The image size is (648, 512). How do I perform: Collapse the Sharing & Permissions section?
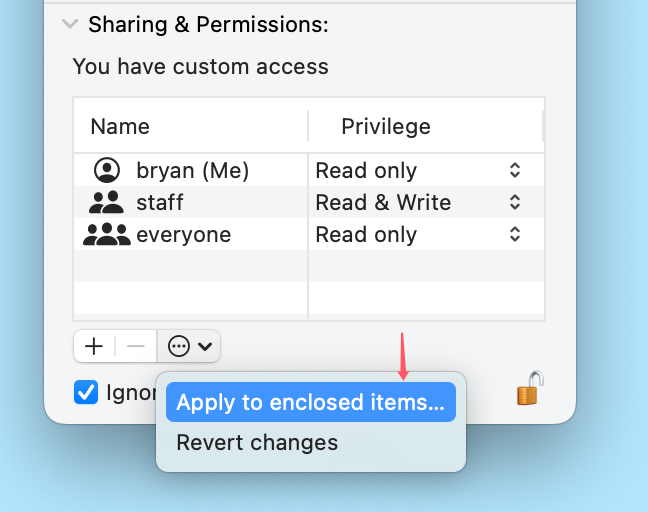pos(69,24)
